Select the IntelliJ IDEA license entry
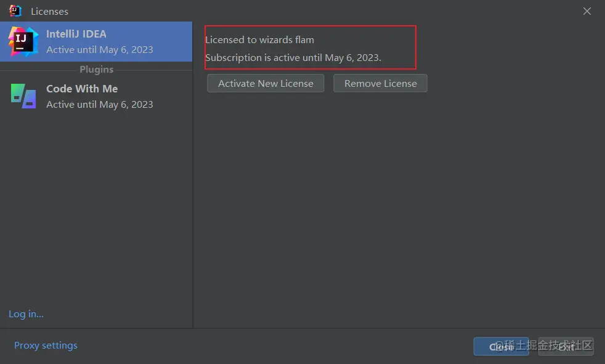 [x=99, y=41]
